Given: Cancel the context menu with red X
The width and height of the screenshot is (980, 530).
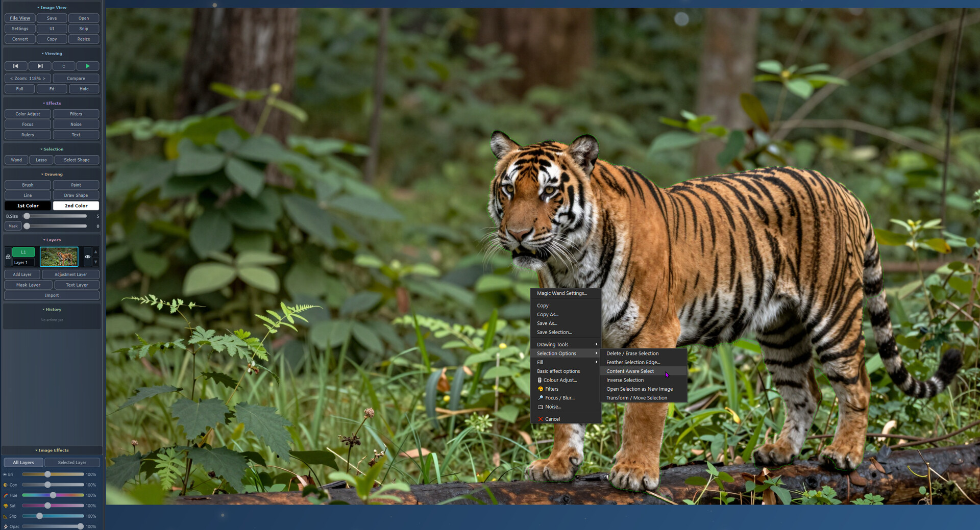Looking at the screenshot, I should point(566,419).
